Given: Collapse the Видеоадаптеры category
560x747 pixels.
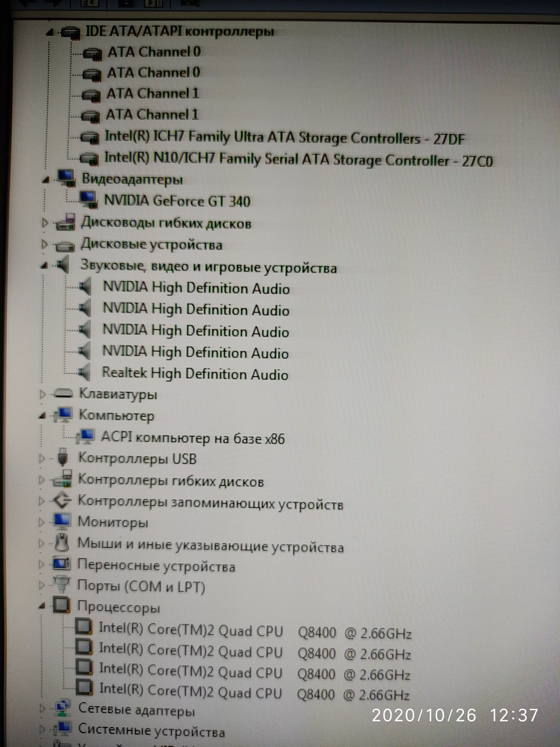Looking at the screenshot, I should (46, 180).
